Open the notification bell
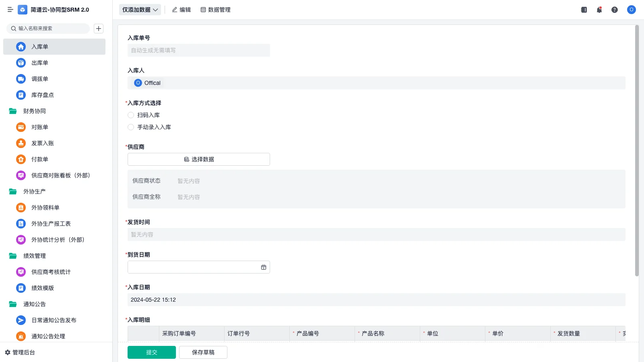Image resolution: width=644 pixels, height=362 pixels. tap(599, 10)
